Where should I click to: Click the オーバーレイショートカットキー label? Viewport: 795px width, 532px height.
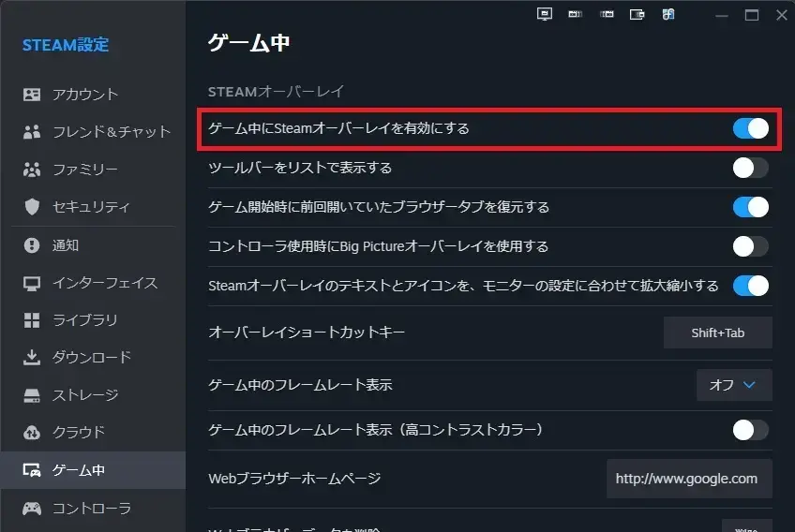(x=307, y=332)
